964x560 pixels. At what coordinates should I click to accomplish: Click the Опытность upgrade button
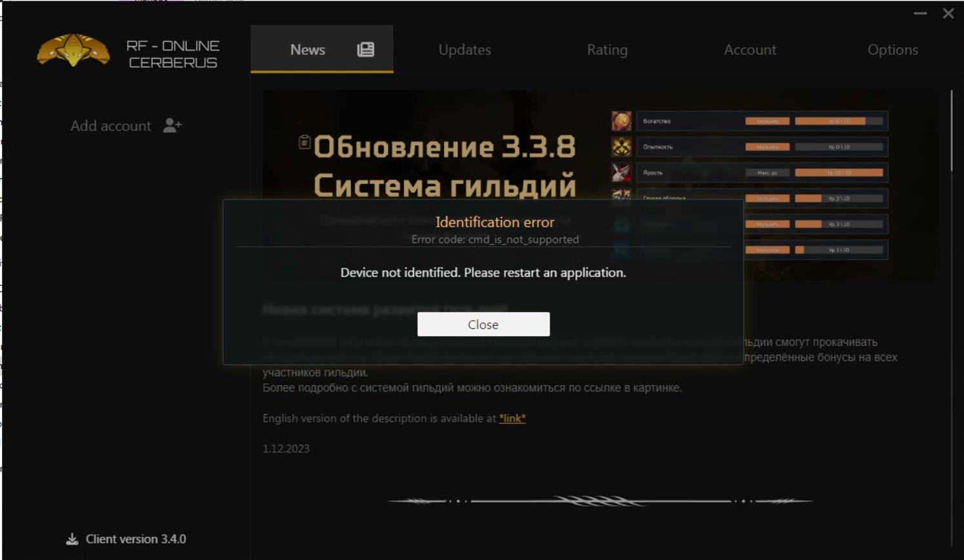(767, 146)
